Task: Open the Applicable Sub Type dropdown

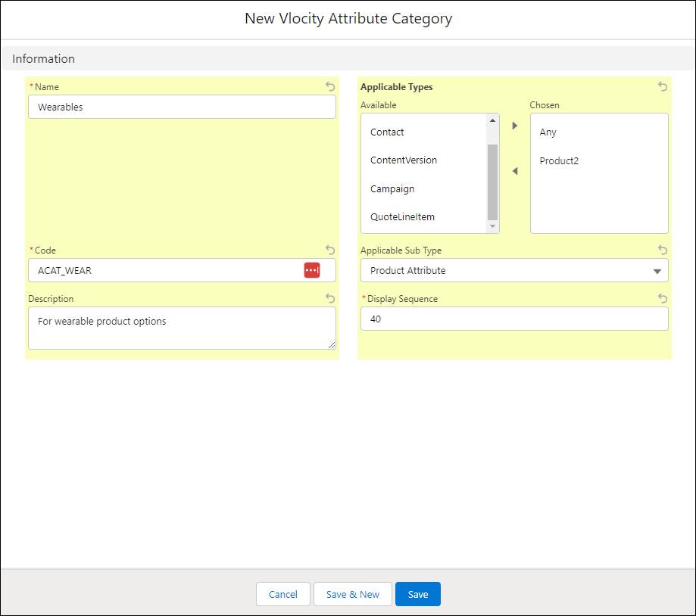Action: 514,270
